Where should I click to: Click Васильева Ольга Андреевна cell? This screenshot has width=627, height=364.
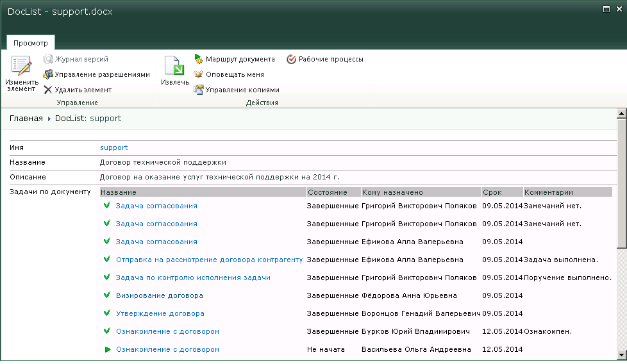[416, 350]
